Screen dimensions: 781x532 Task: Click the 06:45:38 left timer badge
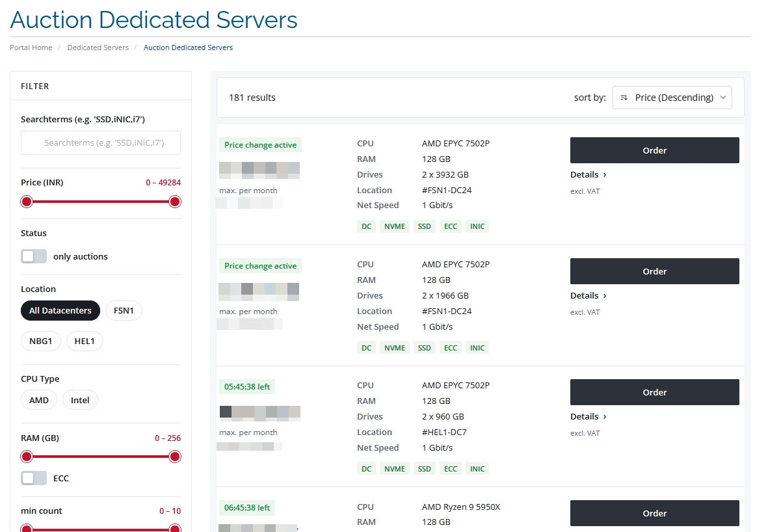247,507
